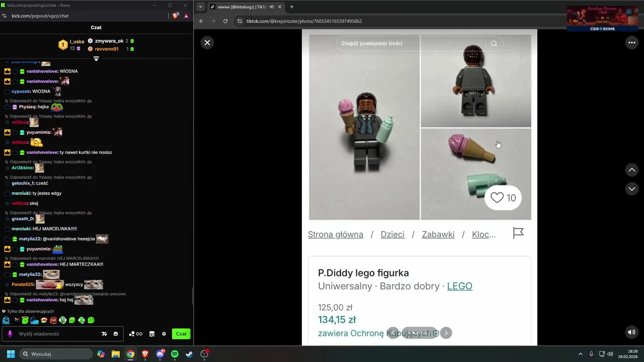The width and height of the screenshot is (644, 362).
Task: Go back in the Chrome window
Action: click(201, 21)
